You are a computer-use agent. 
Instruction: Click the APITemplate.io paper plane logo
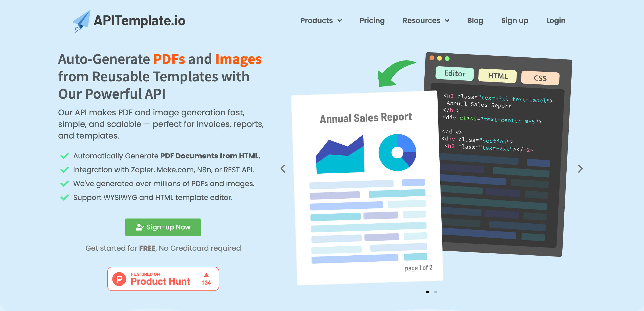pos(81,21)
